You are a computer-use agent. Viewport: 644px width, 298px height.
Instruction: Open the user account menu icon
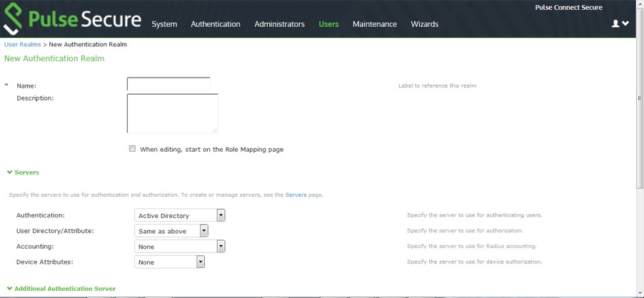[620, 24]
